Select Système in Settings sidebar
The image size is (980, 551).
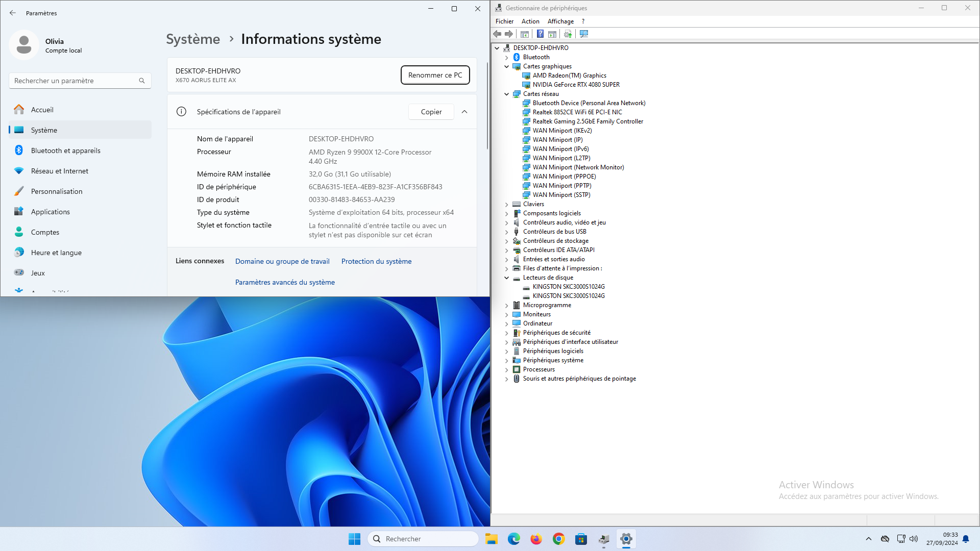point(80,130)
